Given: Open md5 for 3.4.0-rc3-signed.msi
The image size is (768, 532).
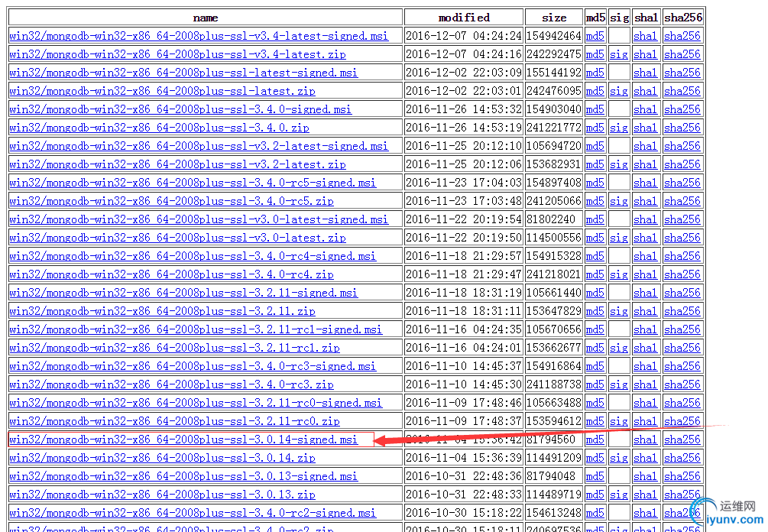Looking at the screenshot, I should pos(595,366).
